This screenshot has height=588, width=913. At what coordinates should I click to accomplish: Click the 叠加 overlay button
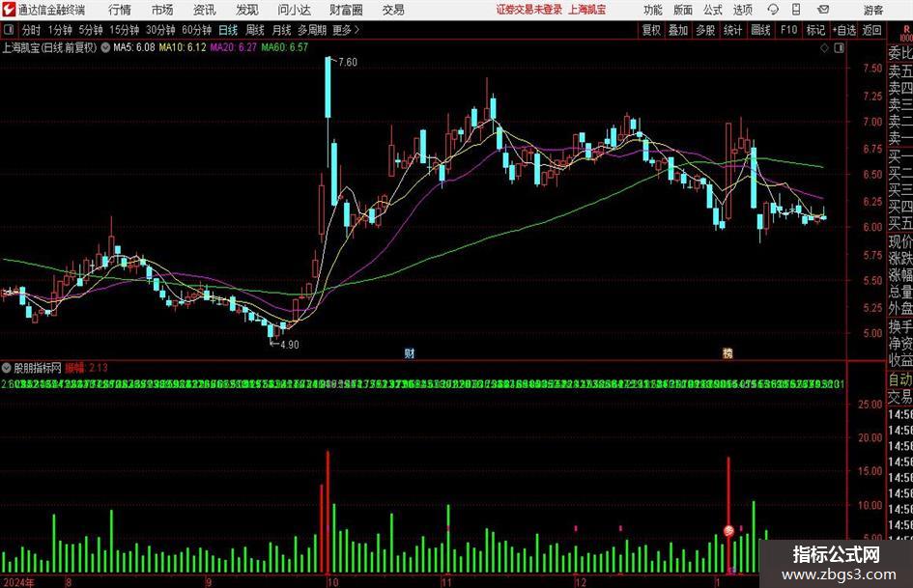(x=678, y=30)
